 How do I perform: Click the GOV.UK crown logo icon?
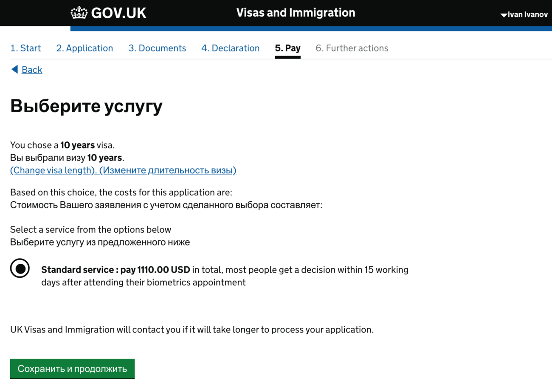click(79, 13)
